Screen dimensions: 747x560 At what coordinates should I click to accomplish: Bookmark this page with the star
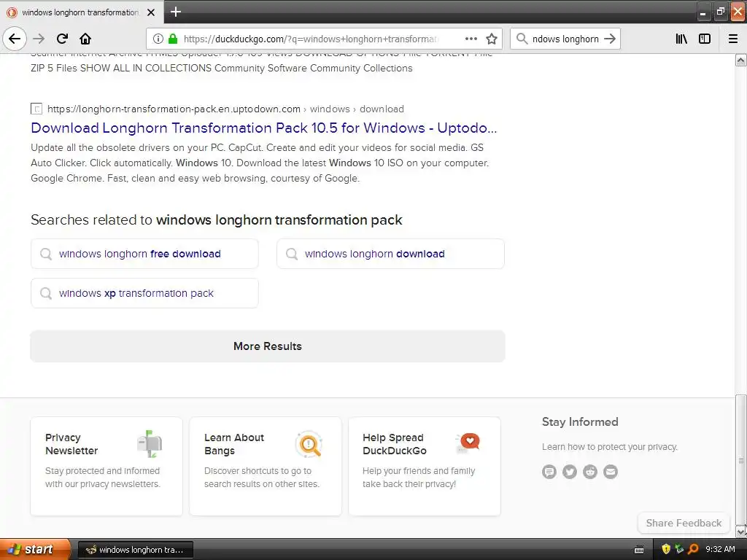(492, 39)
